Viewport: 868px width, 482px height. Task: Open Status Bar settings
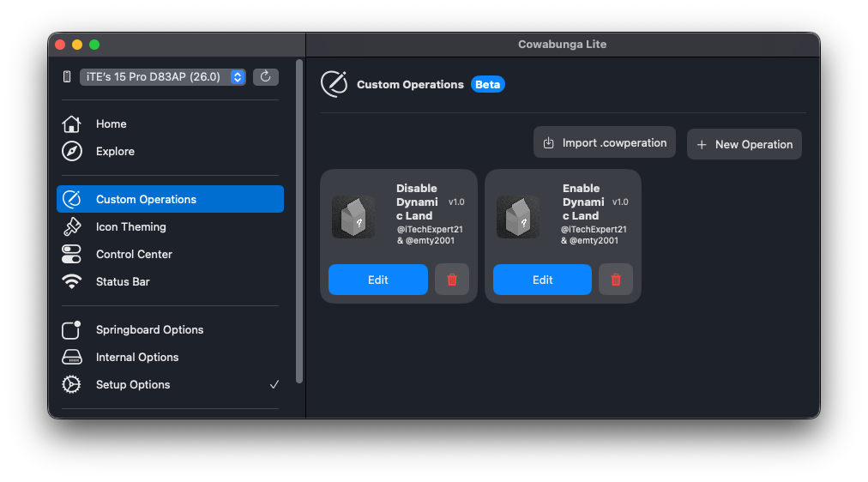point(170,281)
